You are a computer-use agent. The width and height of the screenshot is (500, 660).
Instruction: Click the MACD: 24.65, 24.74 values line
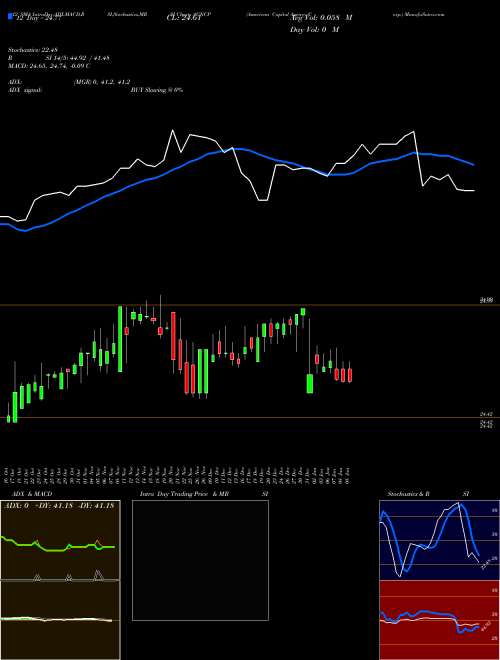tap(49, 66)
